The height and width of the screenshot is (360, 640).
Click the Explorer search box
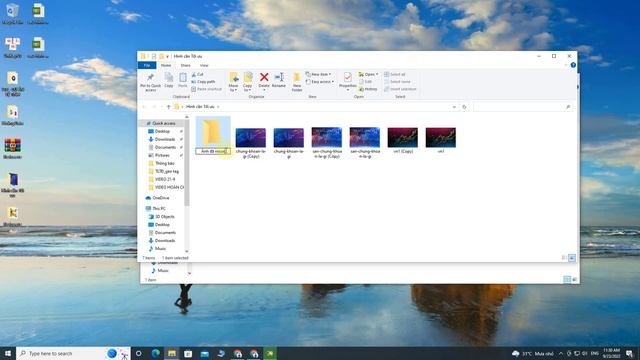click(522, 107)
